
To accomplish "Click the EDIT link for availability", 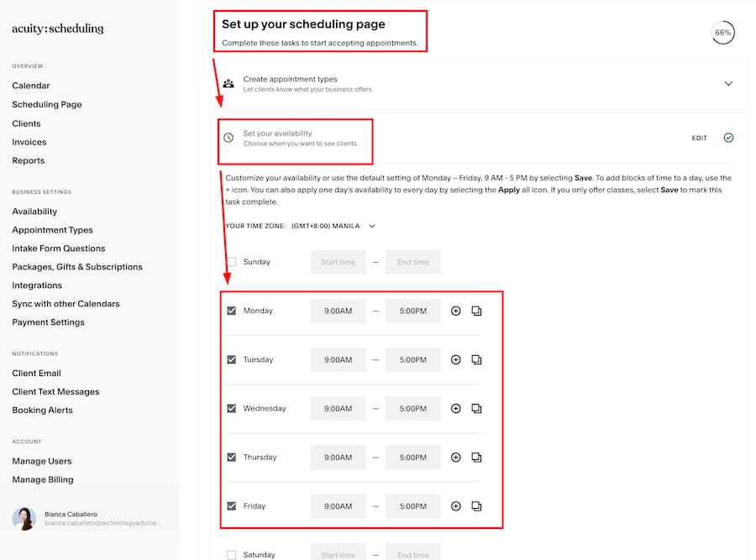I will click(x=699, y=139).
